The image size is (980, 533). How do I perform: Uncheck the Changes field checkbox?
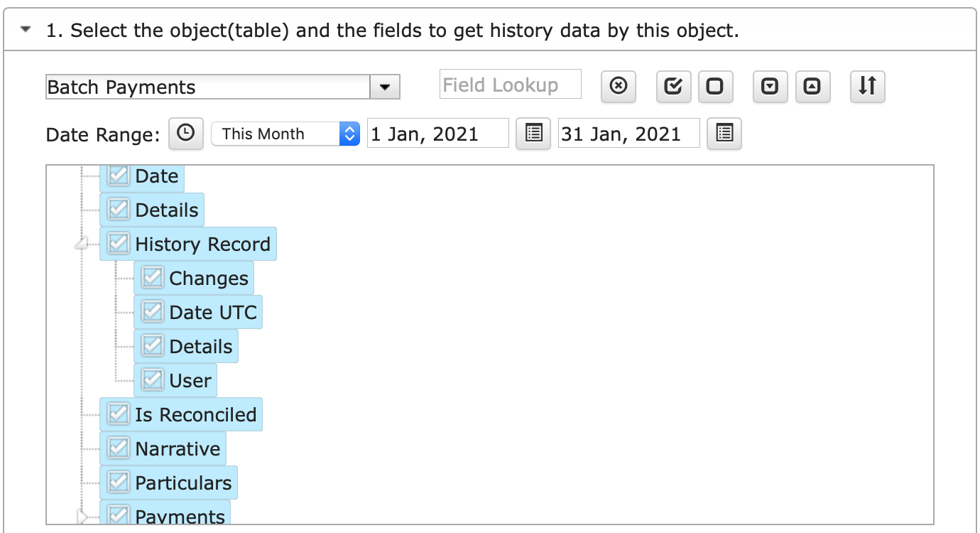(153, 278)
